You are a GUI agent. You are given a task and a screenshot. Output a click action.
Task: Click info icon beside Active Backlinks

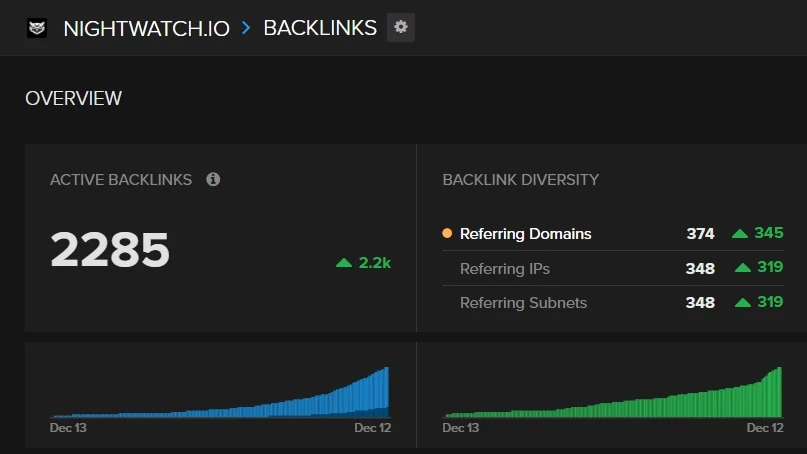(213, 179)
